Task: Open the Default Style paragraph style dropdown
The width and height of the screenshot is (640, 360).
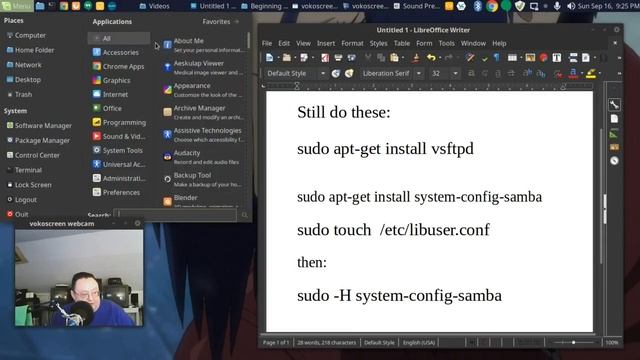Action: [x=323, y=73]
